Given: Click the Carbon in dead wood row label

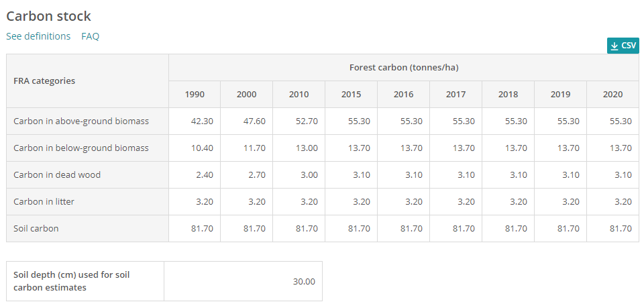Looking at the screenshot, I should (57, 175).
